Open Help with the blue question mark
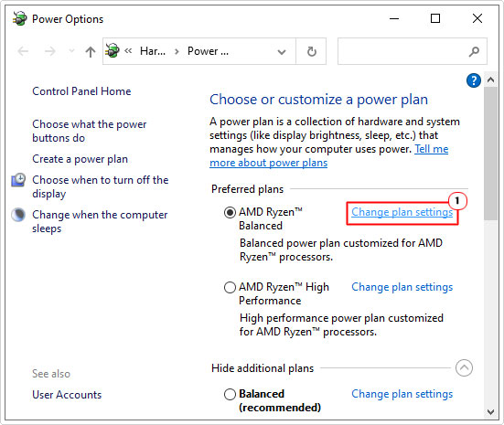This screenshot has height=425, width=504. (474, 80)
